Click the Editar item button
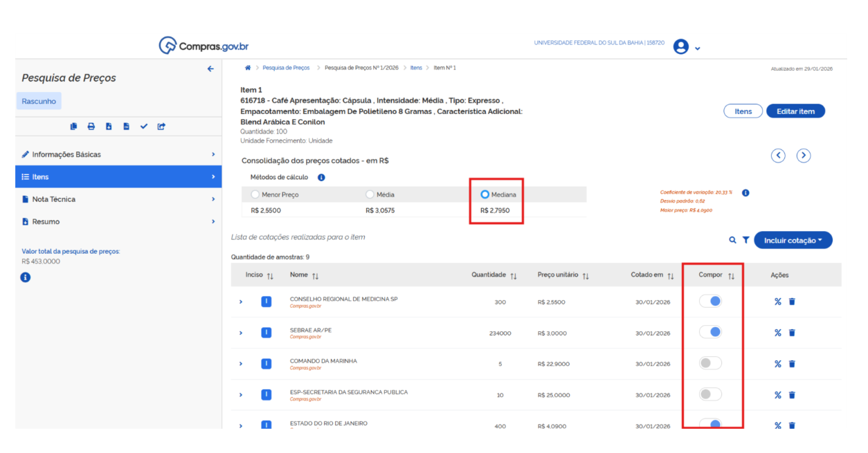 coord(795,111)
